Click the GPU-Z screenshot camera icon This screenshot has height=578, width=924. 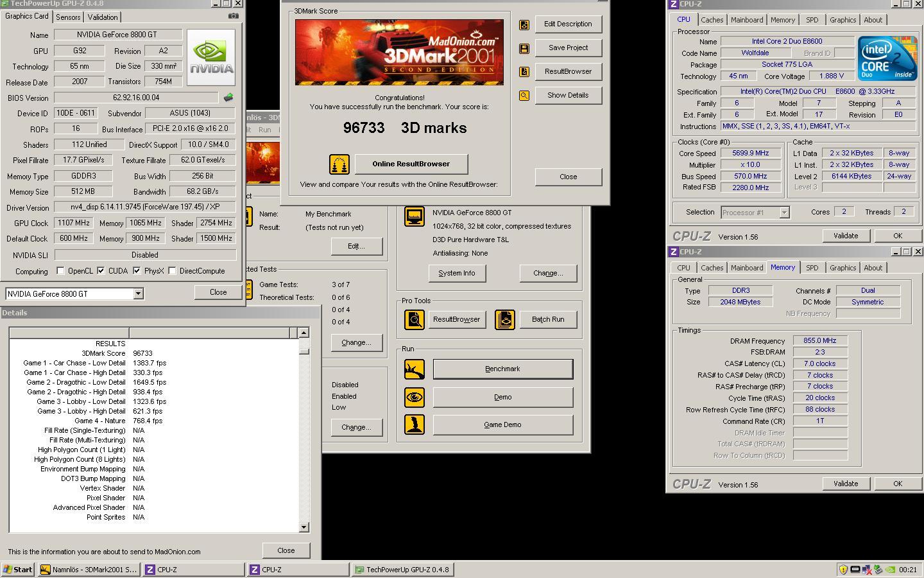click(234, 16)
